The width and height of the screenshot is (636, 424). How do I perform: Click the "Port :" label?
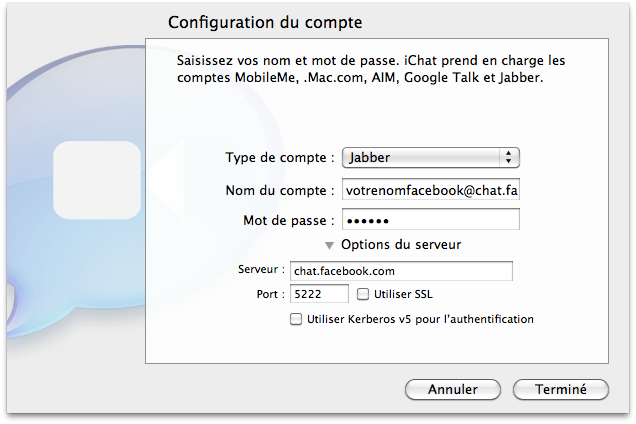[270, 294]
